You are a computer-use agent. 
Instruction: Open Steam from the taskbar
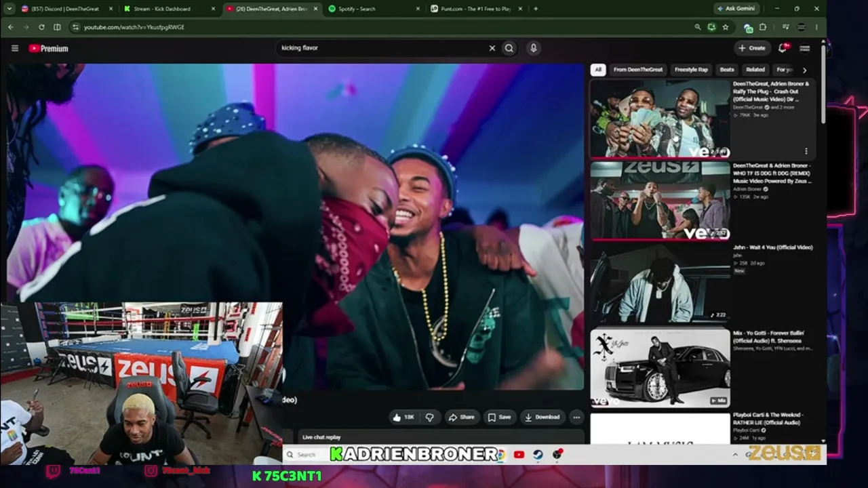pyautogui.click(x=538, y=455)
